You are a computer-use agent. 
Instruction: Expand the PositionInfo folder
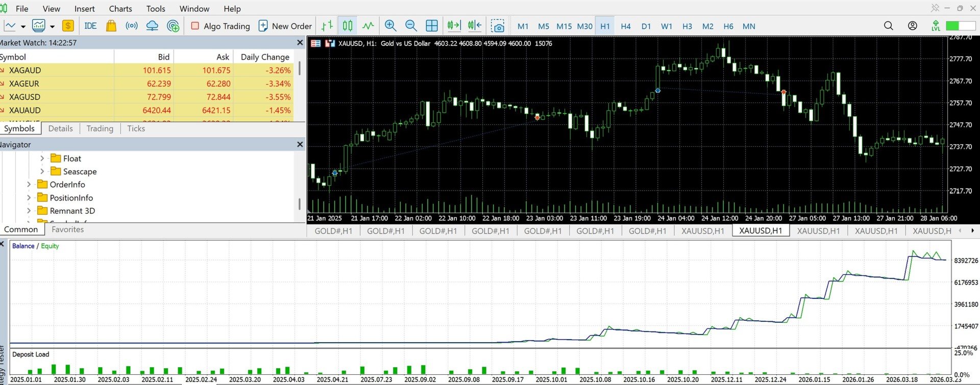click(x=29, y=198)
